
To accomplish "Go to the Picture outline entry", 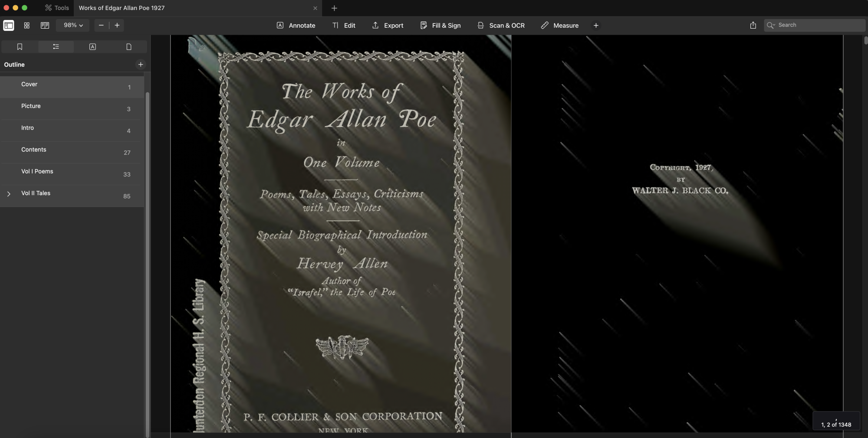I will [72, 108].
